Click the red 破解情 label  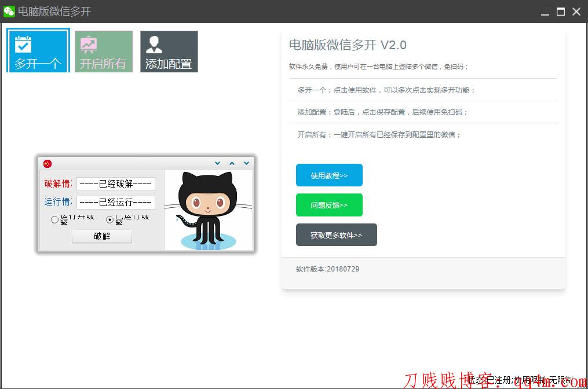pos(58,184)
